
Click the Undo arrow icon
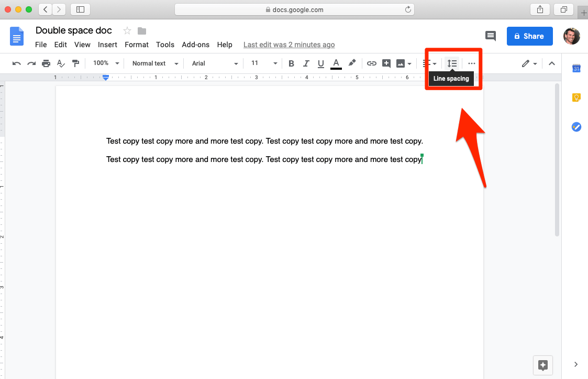pyautogui.click(x=17, y=63)
